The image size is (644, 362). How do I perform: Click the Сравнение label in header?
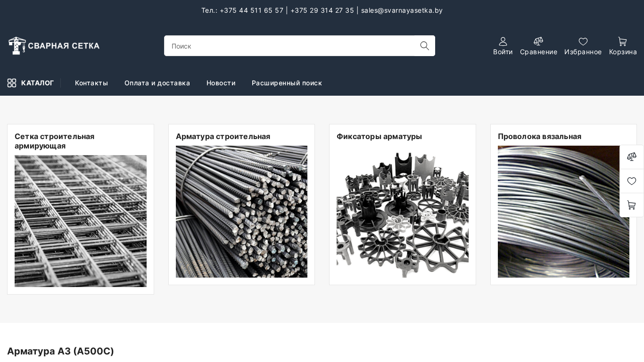point(538,52)
